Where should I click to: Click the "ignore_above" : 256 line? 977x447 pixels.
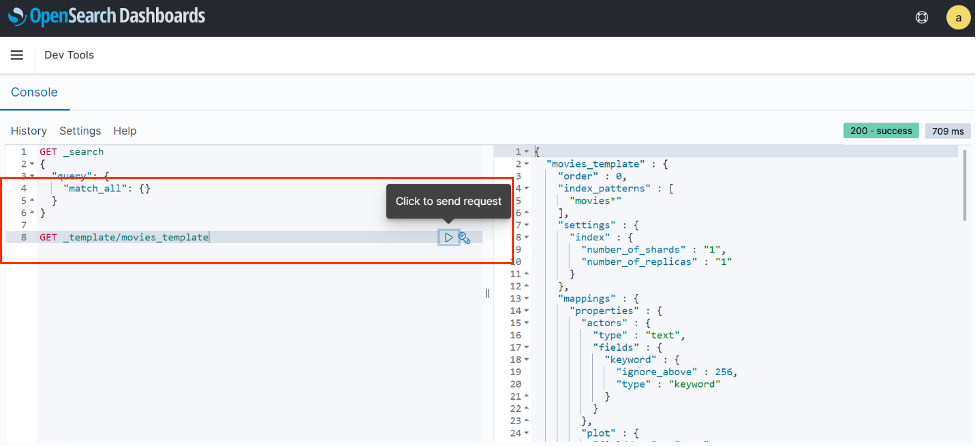(677, 372)
